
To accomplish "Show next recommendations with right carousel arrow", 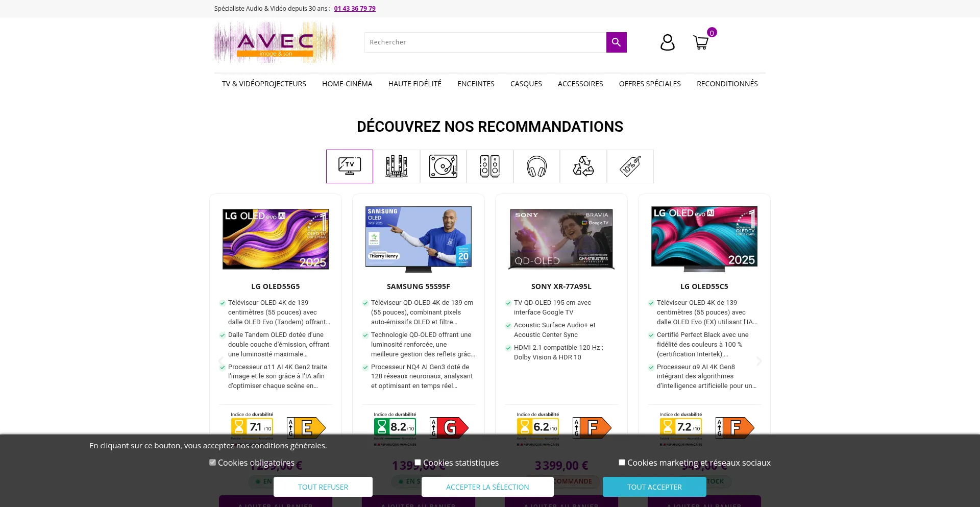I will pyautogui.click(x=759, y=361).
